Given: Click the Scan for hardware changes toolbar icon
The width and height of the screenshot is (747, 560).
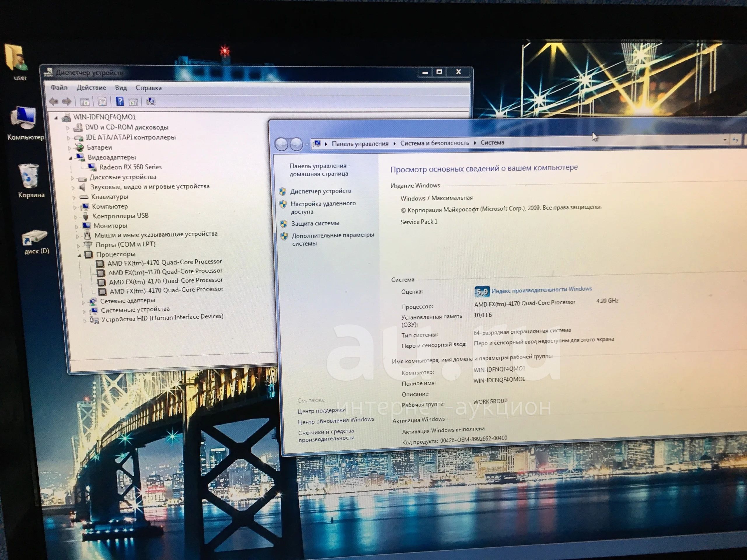Looking at the screenshot, I should (151, 101).
